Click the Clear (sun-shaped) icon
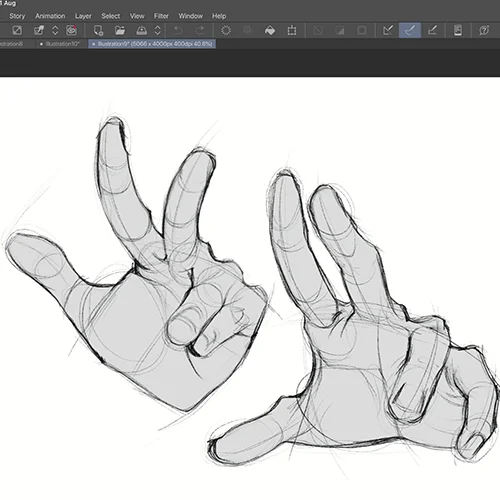 coord(226,31)
